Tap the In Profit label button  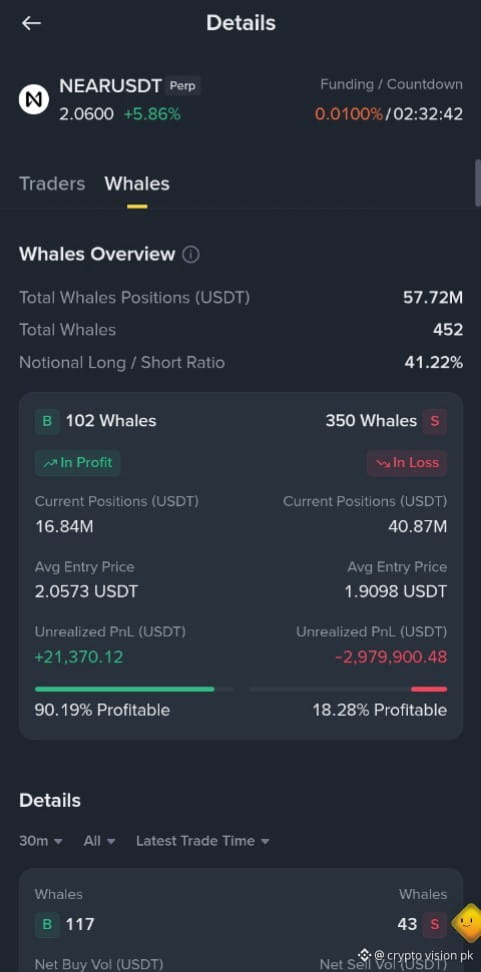[x=77, y=463]
